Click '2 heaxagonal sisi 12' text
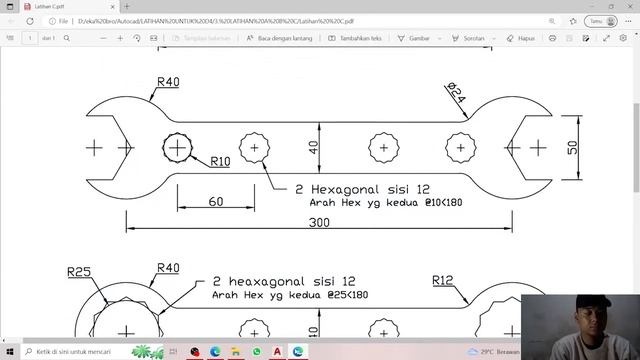This screenshot has height=360, width=640. point(284,281)
